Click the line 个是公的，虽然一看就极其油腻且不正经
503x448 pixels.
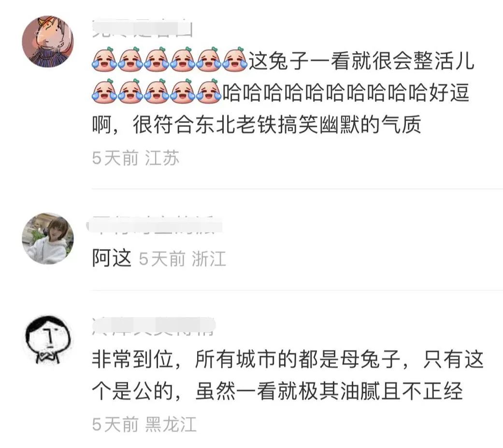coord(277,391)
